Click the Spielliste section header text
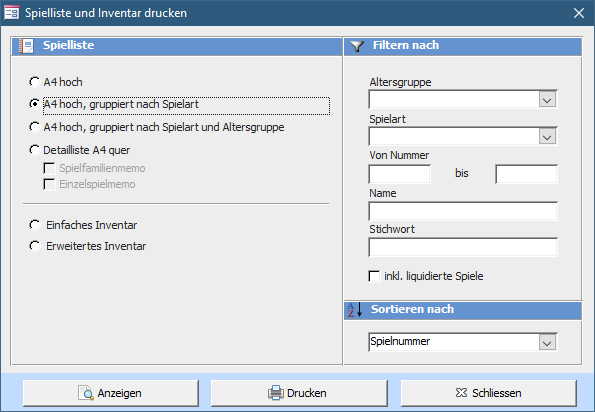 pos(68,45)
